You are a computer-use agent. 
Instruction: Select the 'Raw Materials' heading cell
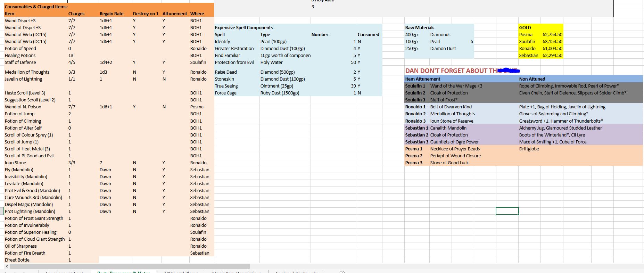point(420,27)
